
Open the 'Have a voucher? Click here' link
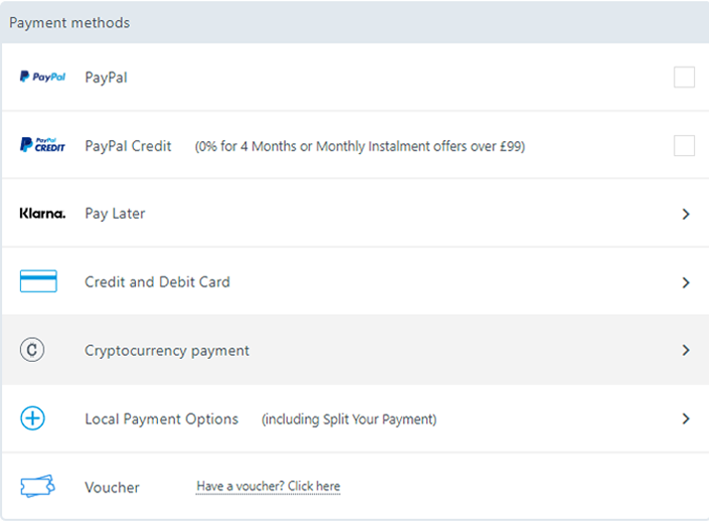click(x=268, y=486)
